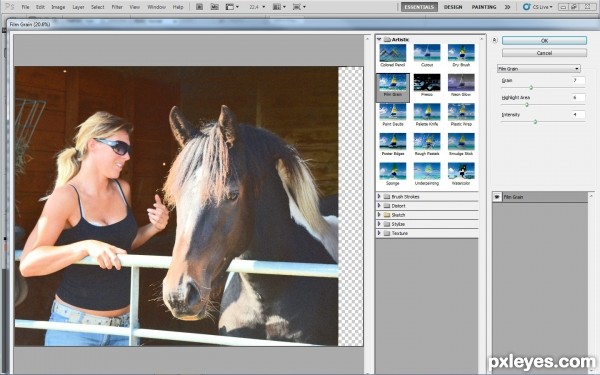Open the Arrange Documents icon in top bar
The width and height of the screenshot is (600, 375).
click(x=278, y=7)
